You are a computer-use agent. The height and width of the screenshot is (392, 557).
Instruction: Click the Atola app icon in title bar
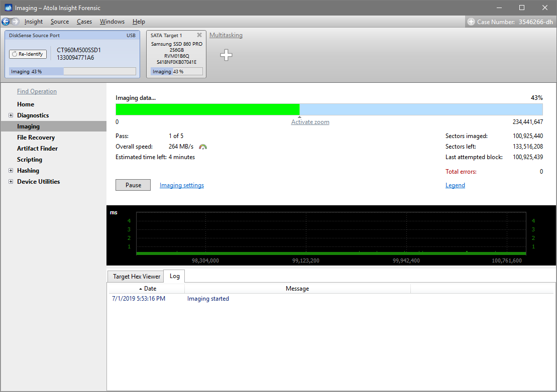[8, 8]
